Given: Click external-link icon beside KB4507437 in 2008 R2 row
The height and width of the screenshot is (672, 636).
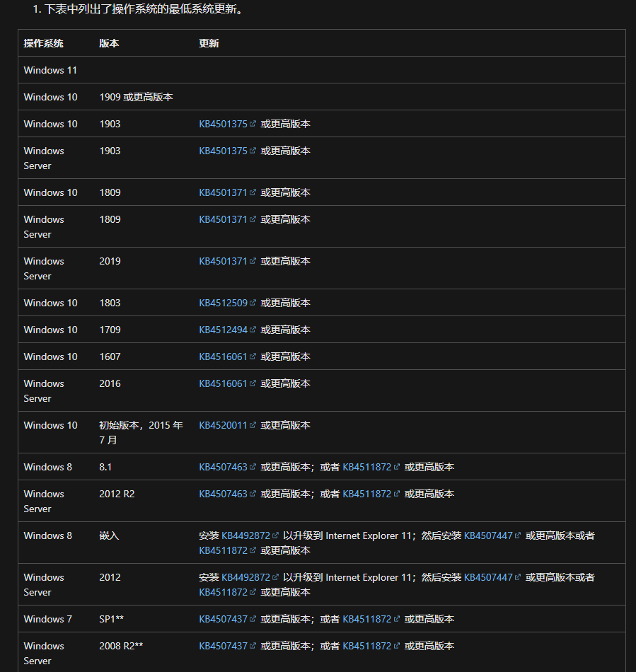Looking at the screenshot, I should [253, 645].
